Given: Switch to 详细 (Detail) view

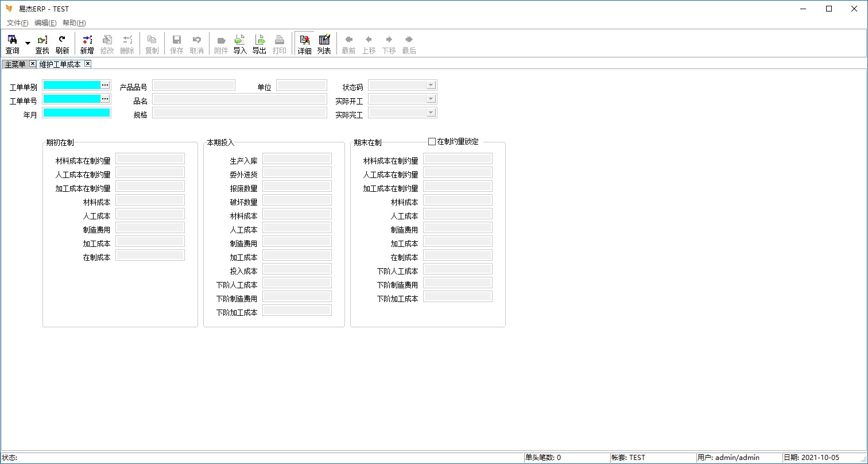Looking at the screenshot, I should click(x=304, y=44).
